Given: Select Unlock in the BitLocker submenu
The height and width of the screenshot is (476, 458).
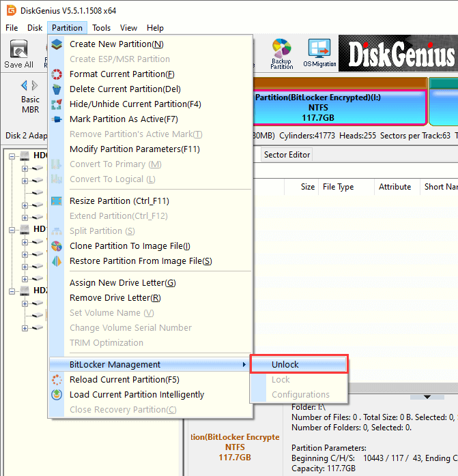Looking at the screenshot, I should pyautogui.click(x=285, y=365).
